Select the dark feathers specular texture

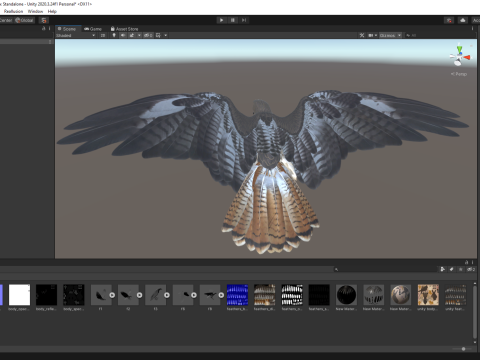pos(319,295)
